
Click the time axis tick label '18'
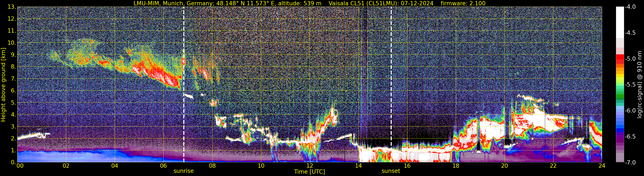click(456, 166)
